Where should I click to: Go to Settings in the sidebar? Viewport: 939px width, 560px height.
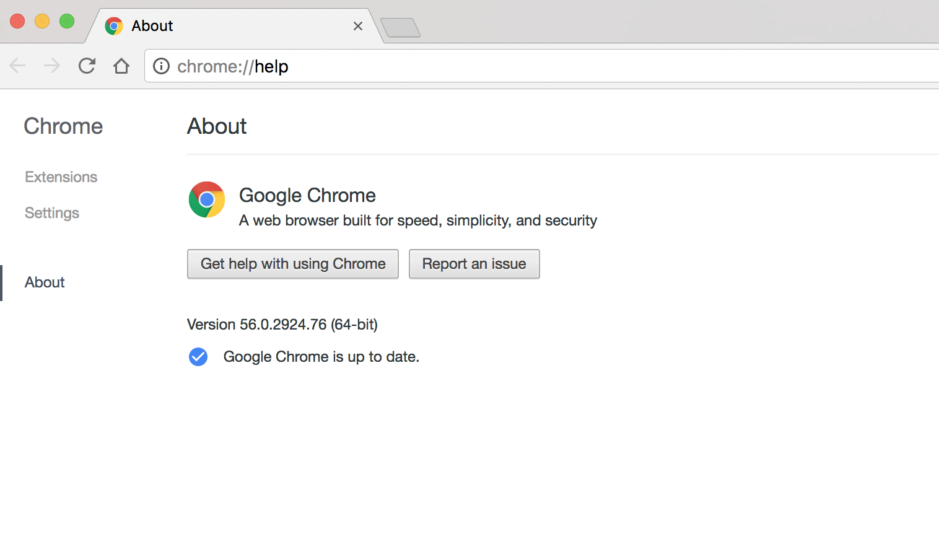point(52,213)
